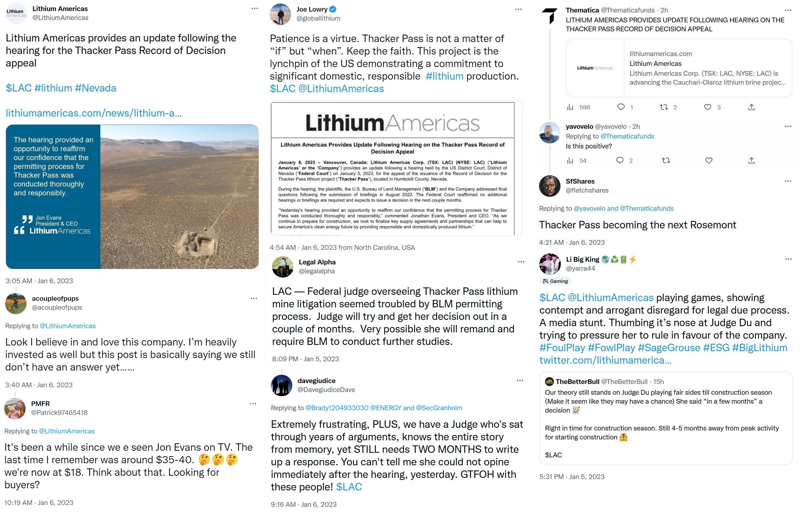Open more options on Joe Lowry's tweet
This screenshot has height=522, width=812.
click(518, 10)
